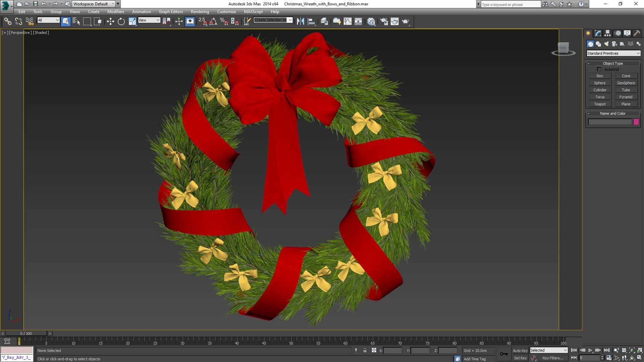Click the magenta object color swatch
The width and height of the screenshot is (644, 362).
(x=636, y=122)
